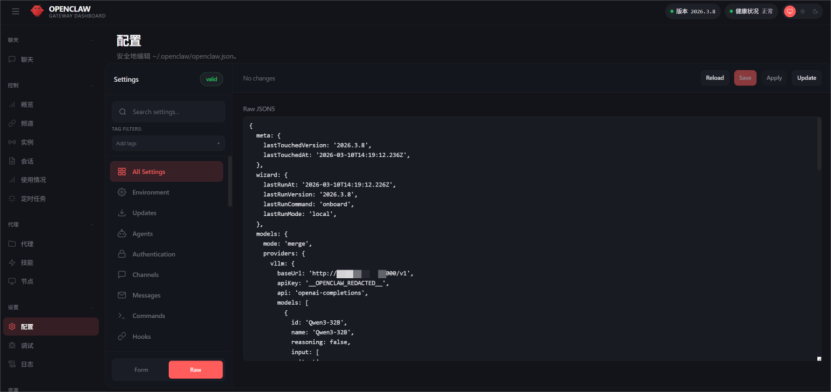Viewport: 831px width, 392px height.
Task: Click the Reload button
Action: (715, 78)
